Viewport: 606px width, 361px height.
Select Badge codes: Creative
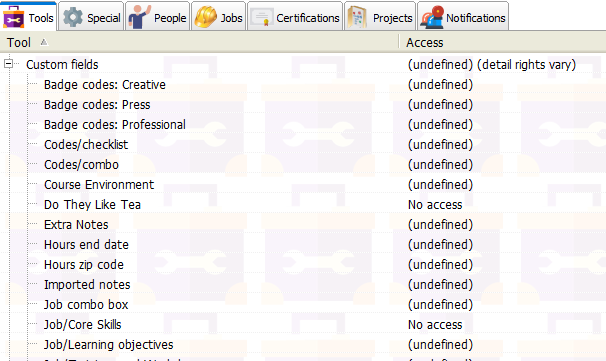105,85
